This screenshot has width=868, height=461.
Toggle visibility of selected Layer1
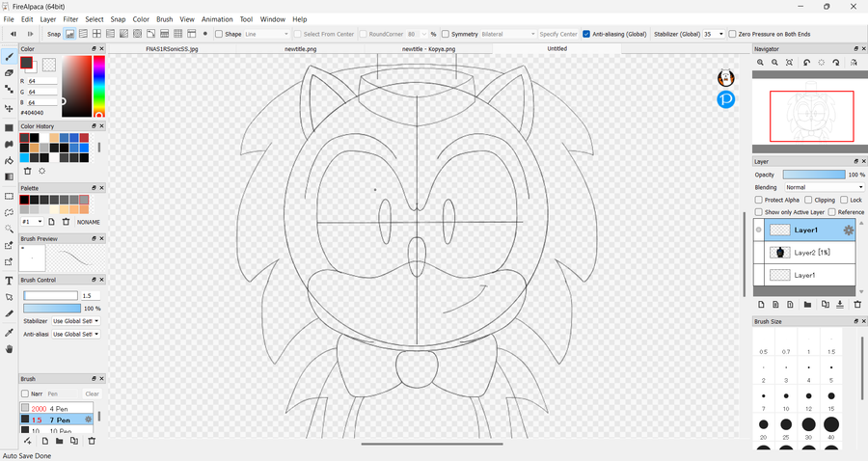758,230
